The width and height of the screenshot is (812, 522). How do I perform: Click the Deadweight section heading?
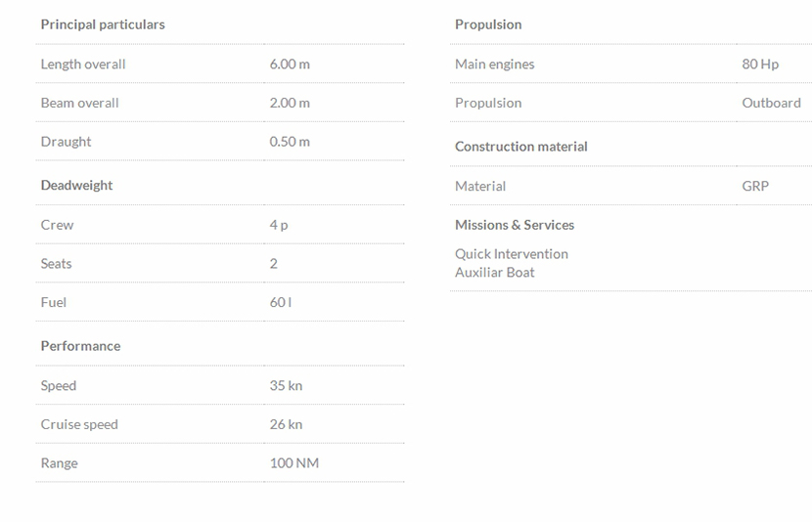(x=76, y=186)
